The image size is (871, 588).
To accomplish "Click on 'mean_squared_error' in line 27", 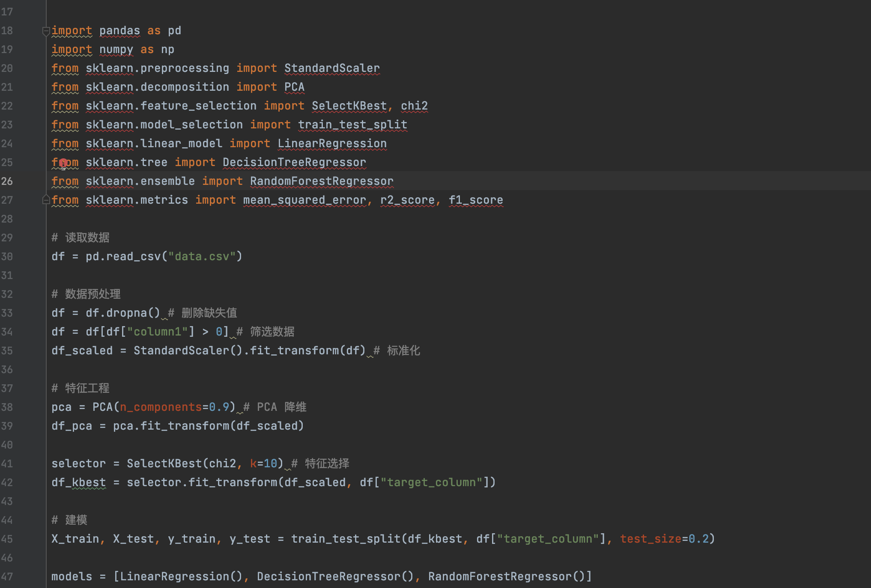I will click(304, 200).
